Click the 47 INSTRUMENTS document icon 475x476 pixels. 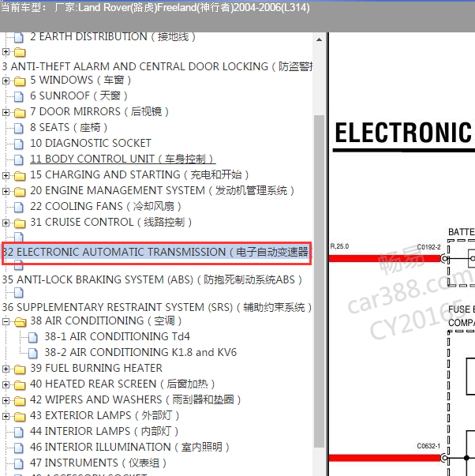19,463
